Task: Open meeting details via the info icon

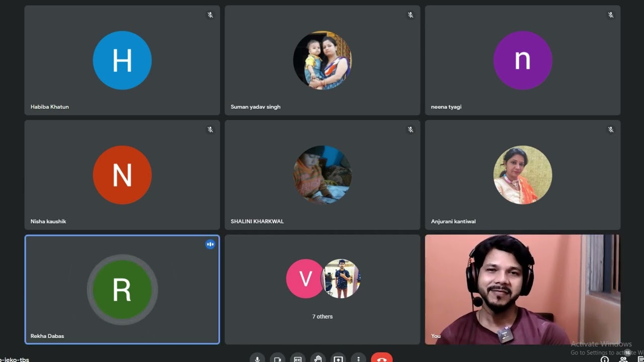Action: point(605,359)
